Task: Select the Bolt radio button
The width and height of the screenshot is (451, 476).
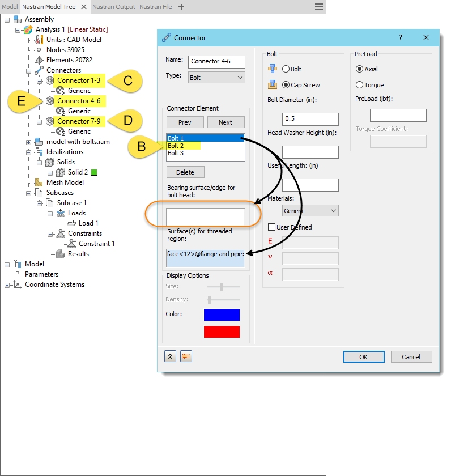Action: tap(286, 69)
